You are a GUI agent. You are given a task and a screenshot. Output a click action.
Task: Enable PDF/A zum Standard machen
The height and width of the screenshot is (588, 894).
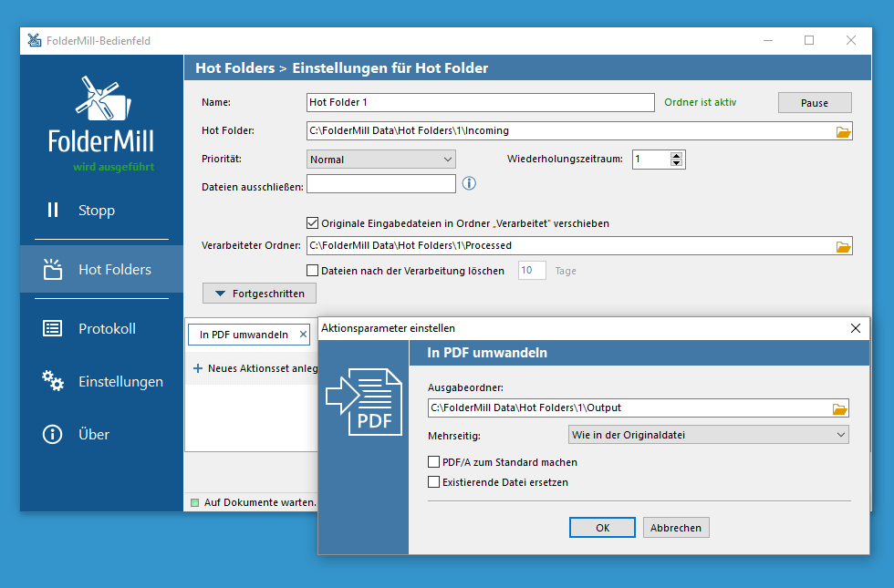coord(434,462)
